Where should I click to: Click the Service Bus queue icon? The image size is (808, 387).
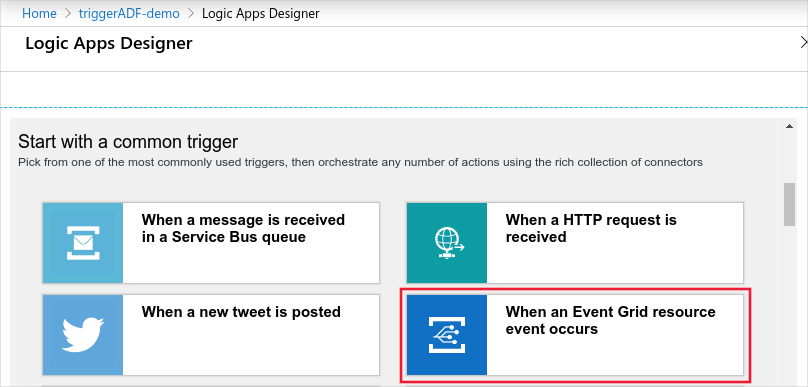[82, 243]
